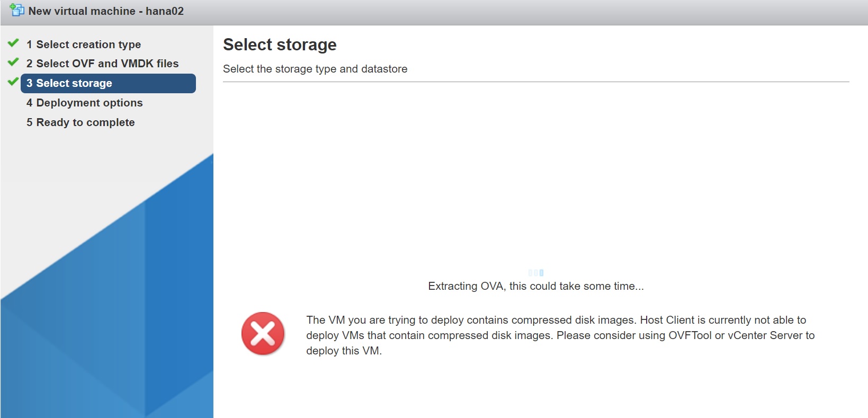The image size is (868, 418).
Task: Click the checkmark beside Select creation type
Action: coord(14,43)
